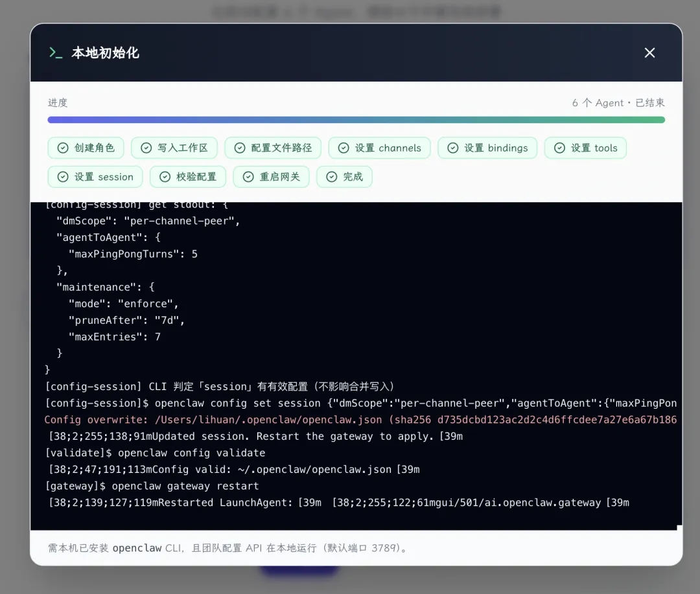
Task: Click the 'openclaw config validate' command line
Action: (x=156, y=453)
